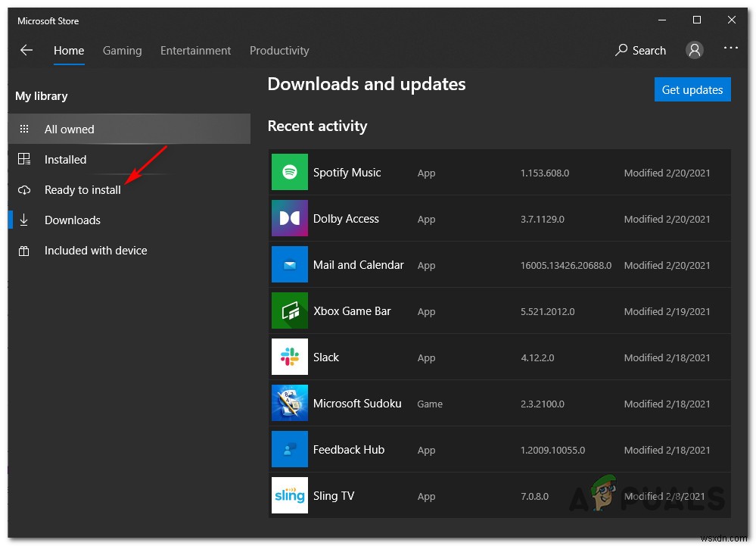This screenshot has height=546, width=756.
Task: Switch to the Gaming tab
Action: pos(122,50)
